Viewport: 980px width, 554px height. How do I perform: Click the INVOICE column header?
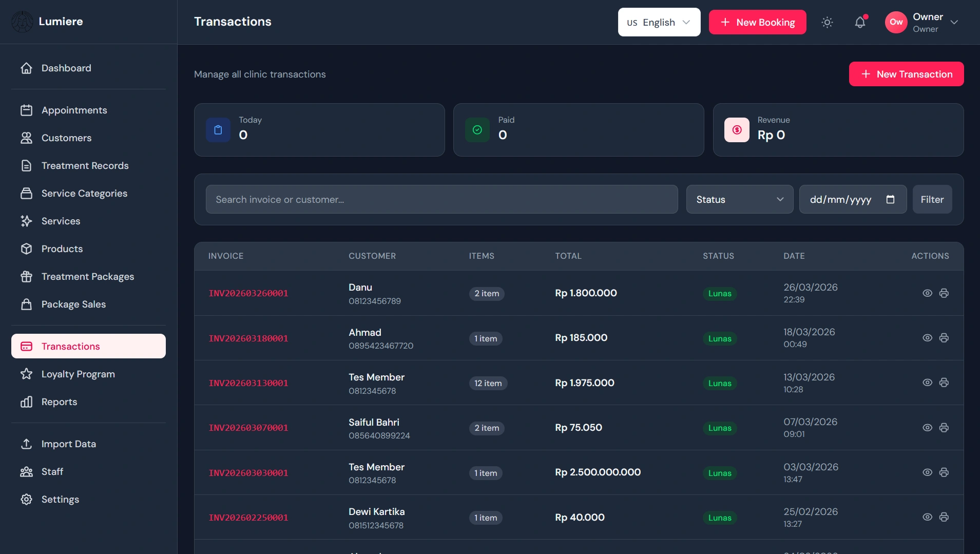(226, 256)
